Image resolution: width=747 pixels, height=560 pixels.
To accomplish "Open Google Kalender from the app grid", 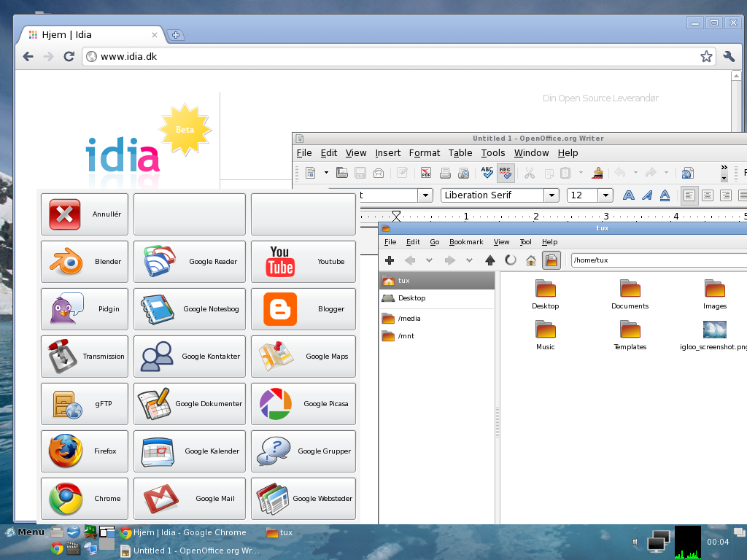I will coord(190,451).
